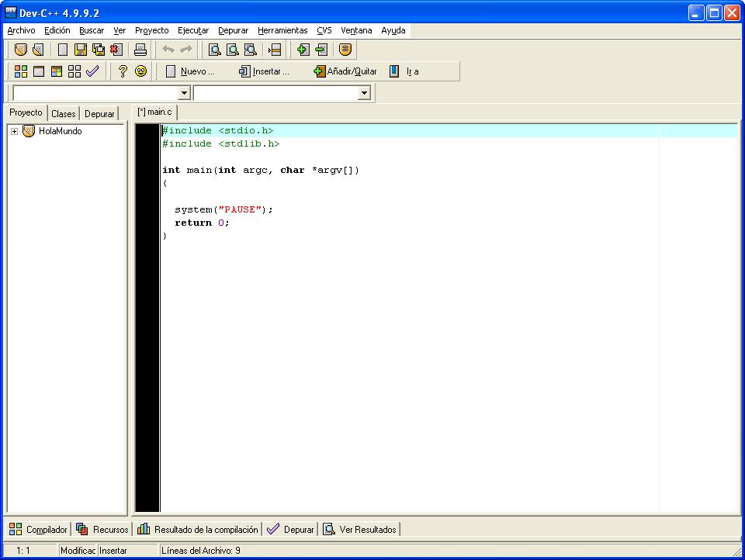Open the Ver Resultados bottom tab
745x560 pixels.
359,529
